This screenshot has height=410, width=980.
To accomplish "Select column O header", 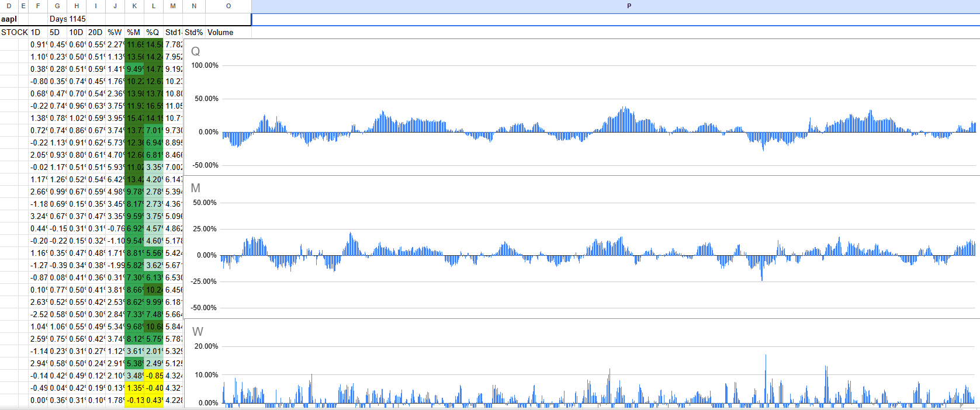I will pyautogui.click(x=228, y=6).
